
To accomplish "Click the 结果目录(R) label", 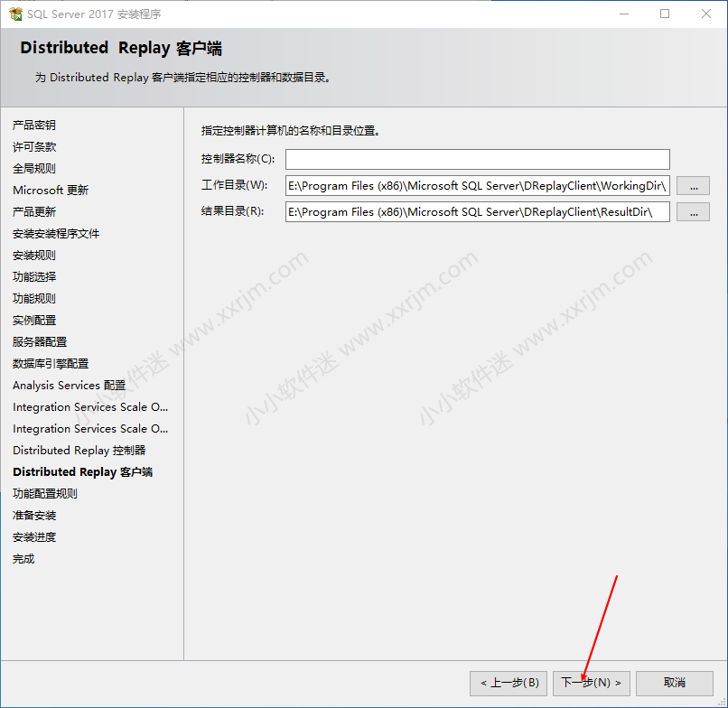I will coord(233,211).
